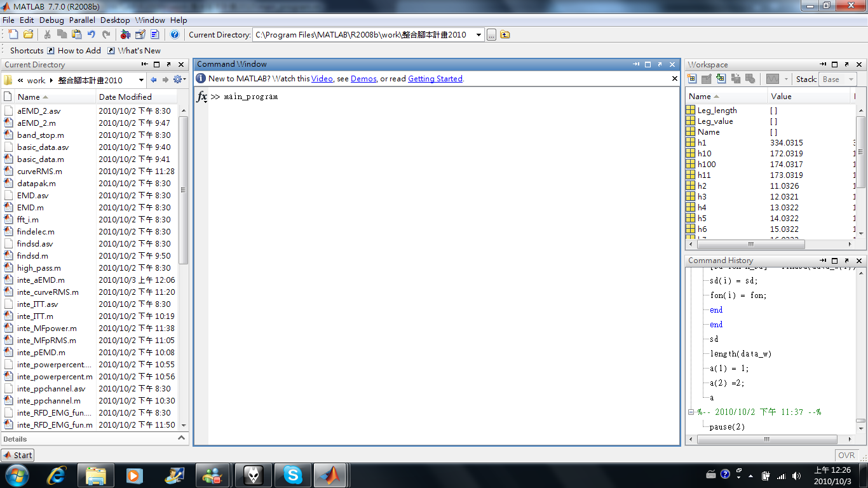This screenshot has width=868, height=488.
Task: Select pause(2) in Command History
Action: pos(727,427)
